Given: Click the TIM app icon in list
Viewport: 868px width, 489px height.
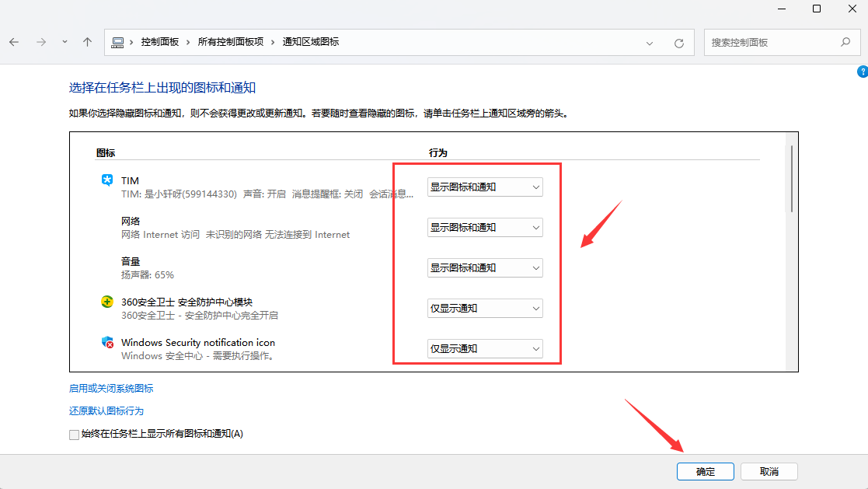Looking at the screenshot, I should (107, 180).
